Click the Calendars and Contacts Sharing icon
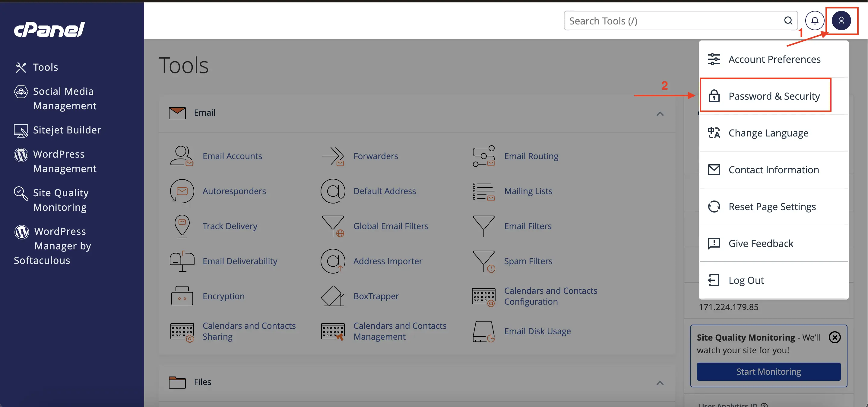 point(182,332)
